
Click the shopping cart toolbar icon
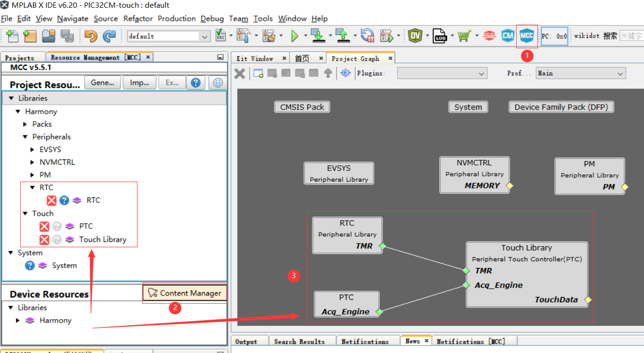coord(464,36)
